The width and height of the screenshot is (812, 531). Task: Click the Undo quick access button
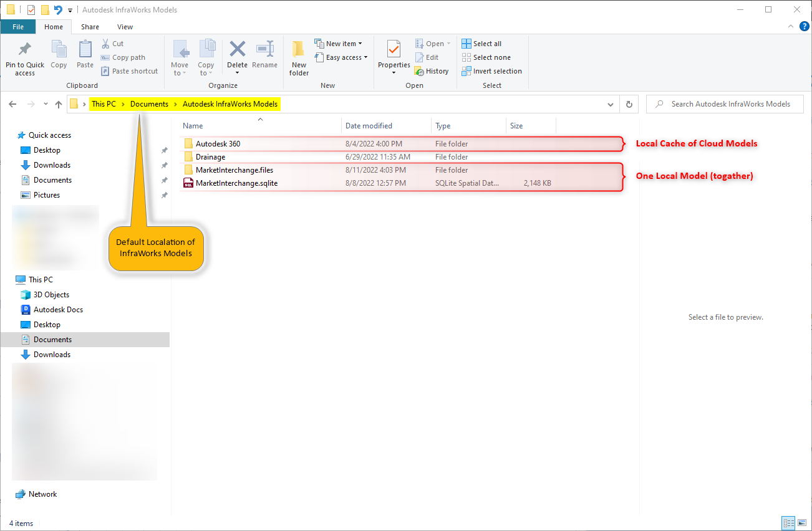58,10
